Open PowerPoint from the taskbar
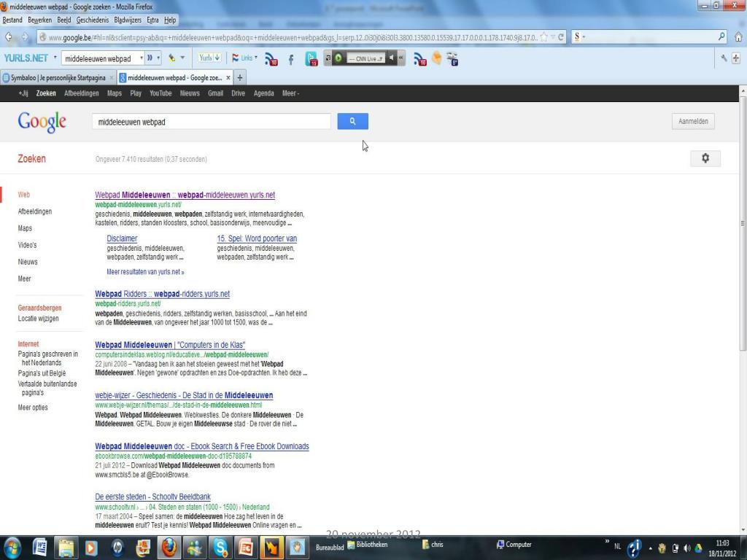 [x=246, y=548]
